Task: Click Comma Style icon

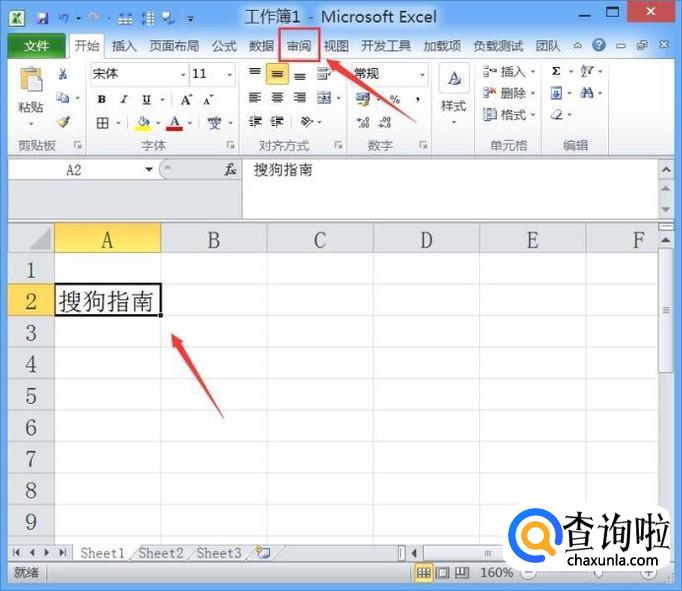Action: 418,100
